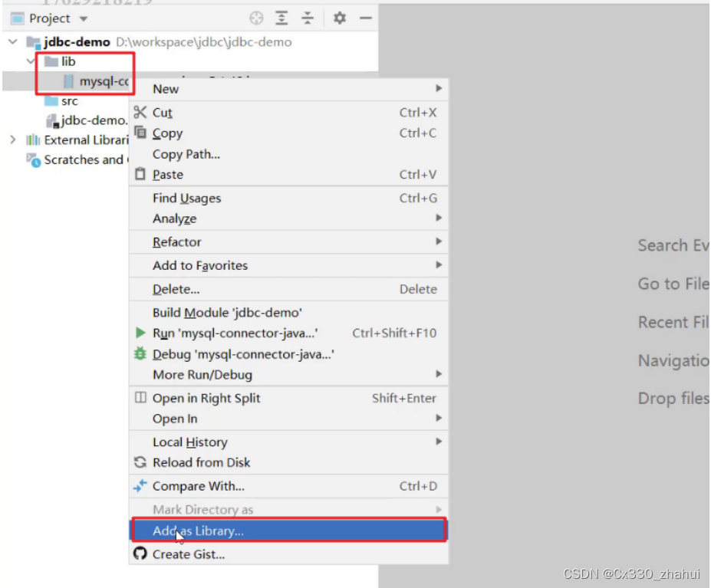Choose Delete... from the context menu
The height and width of the screenshot is (588, 711).
[289, 289]
